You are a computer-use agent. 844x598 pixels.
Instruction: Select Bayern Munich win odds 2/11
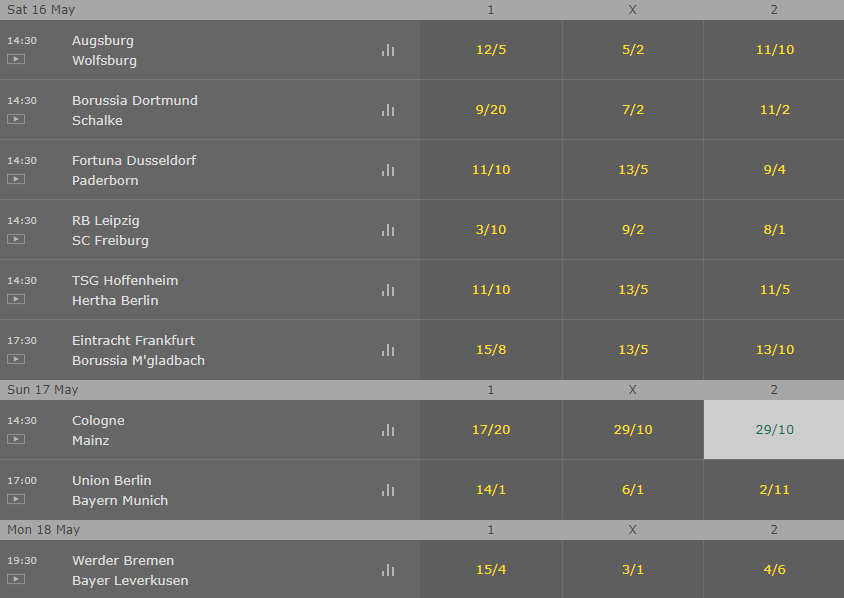click(x=774, y=490)
